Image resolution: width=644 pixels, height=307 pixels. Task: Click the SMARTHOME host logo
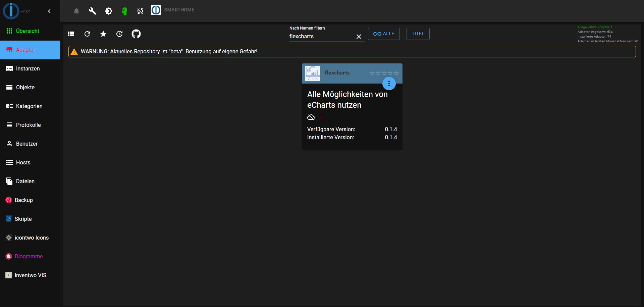156,10
